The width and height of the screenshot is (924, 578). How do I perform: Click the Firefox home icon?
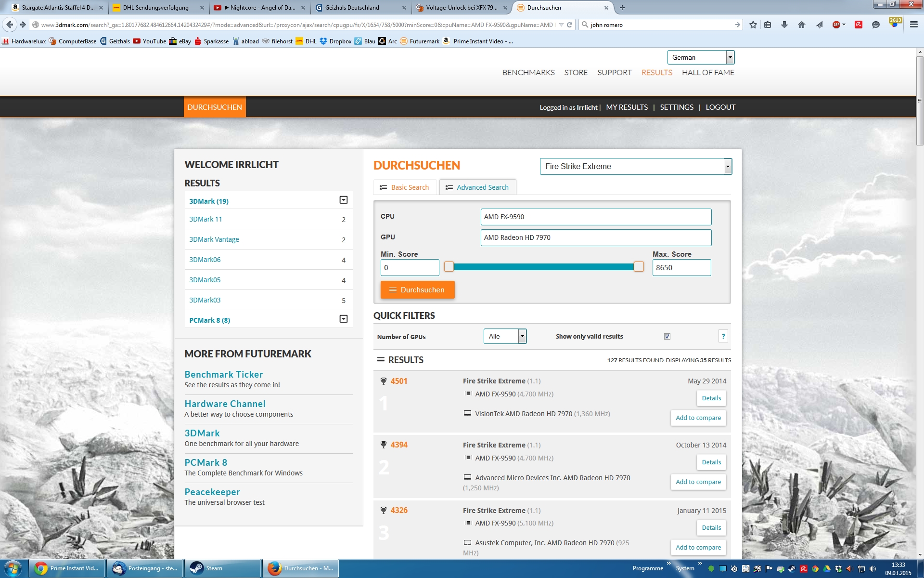pos(802,25)
